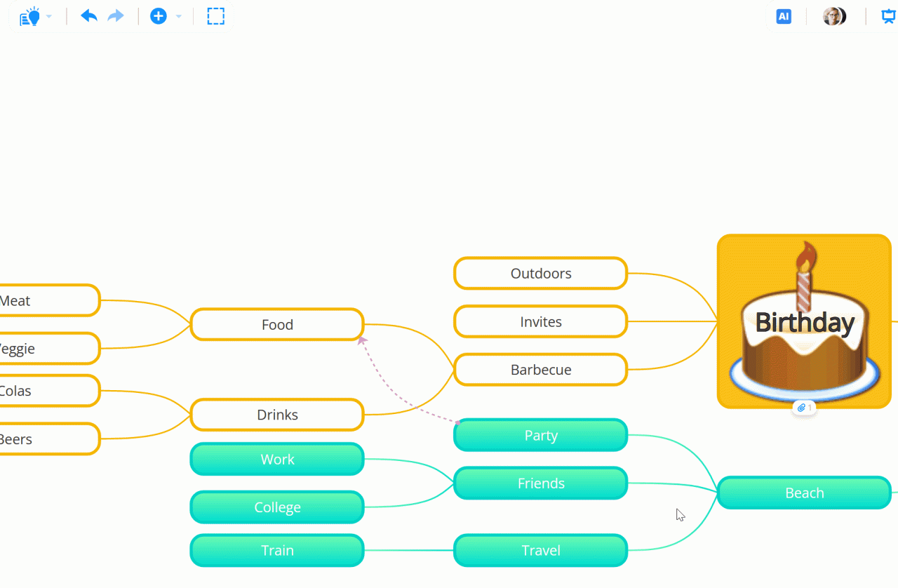Open the attachment badge under the Birthday node
This screenshot has height=588, width=898.
pyautogui.click(x=804, y=407)
